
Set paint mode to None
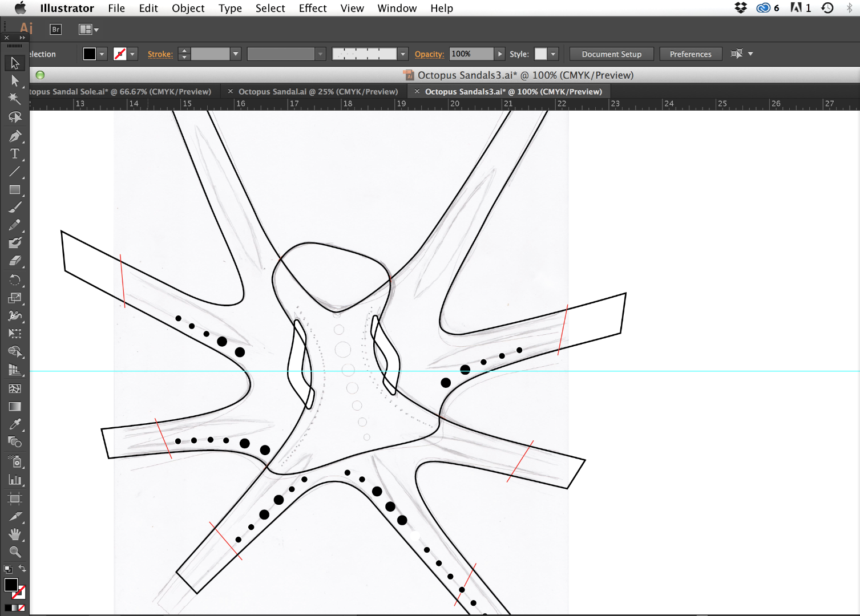(x=22, y=608)
